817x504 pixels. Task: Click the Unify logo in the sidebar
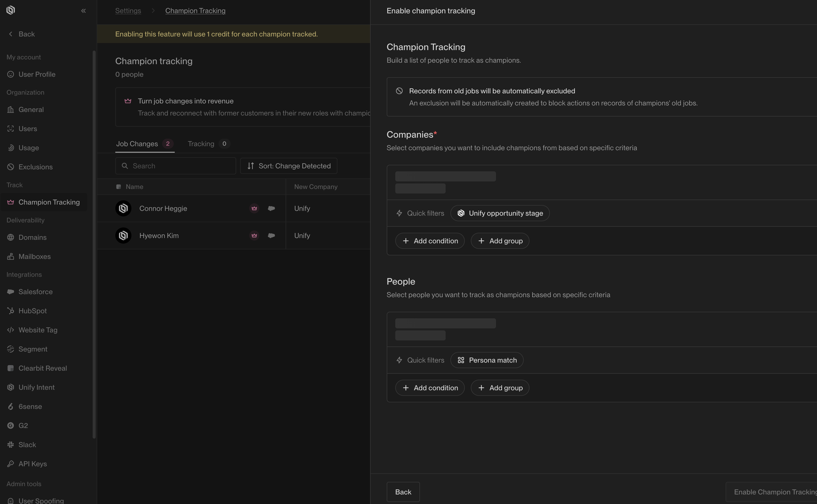[x=11, y=10]
